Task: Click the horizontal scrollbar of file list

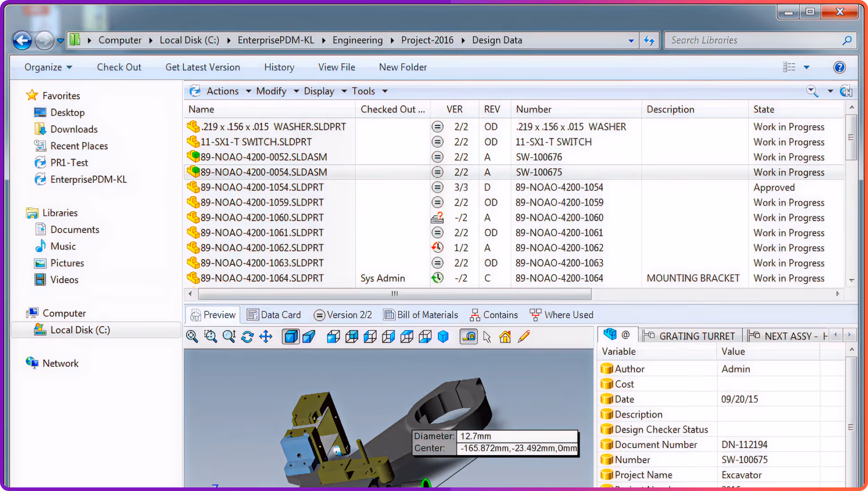Action: [x=395, y=294]
